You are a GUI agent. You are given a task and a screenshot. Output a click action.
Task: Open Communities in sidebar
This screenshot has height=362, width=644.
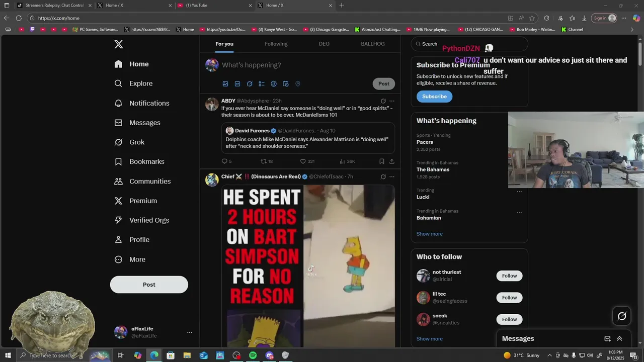click(143, 181)
